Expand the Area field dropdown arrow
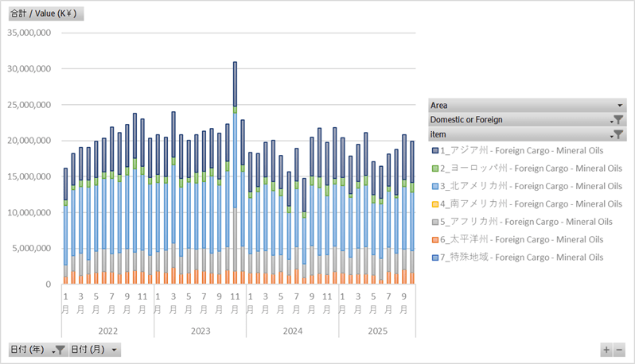The width and height of the screenshot is (635, 364). click(619, 105)
